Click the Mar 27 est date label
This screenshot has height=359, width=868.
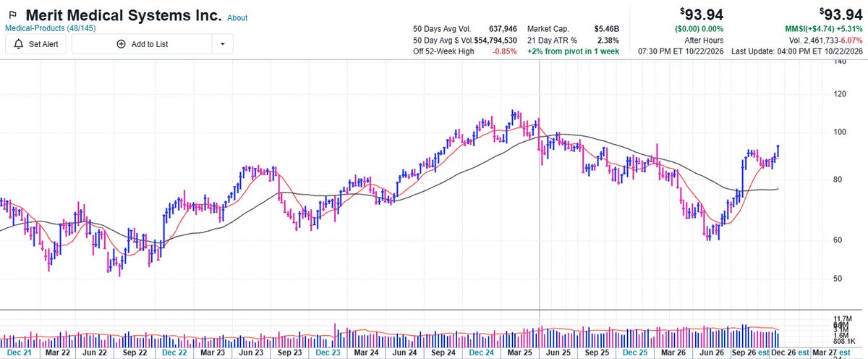point(830,352)
